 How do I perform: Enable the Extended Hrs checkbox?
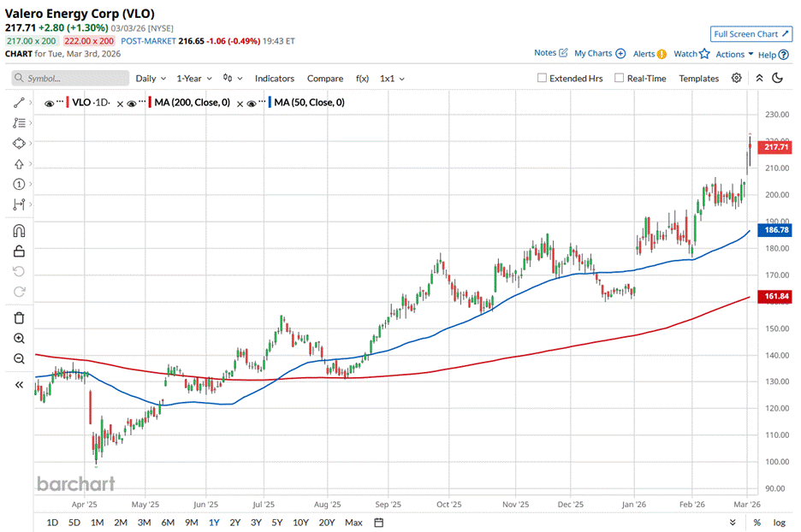[542, 79]
